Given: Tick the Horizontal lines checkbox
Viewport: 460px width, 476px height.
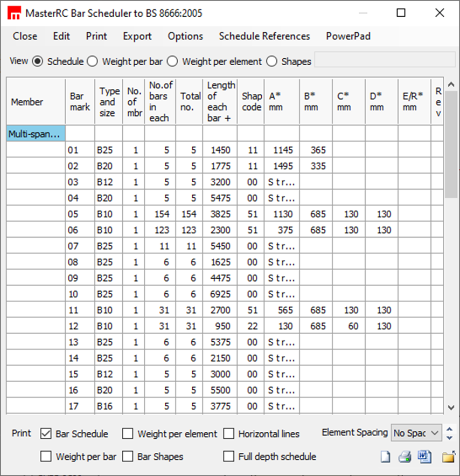Looking at the screenshot, I should pos(228,433).
